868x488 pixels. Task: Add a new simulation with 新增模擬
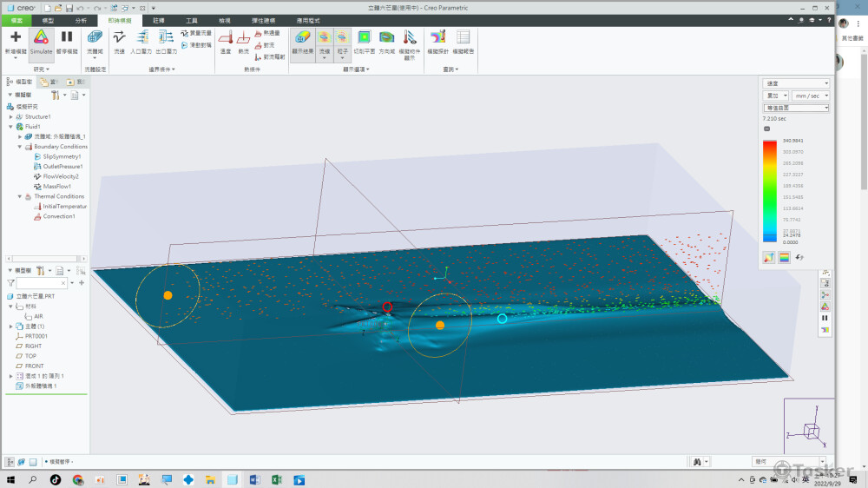[15, 41]
